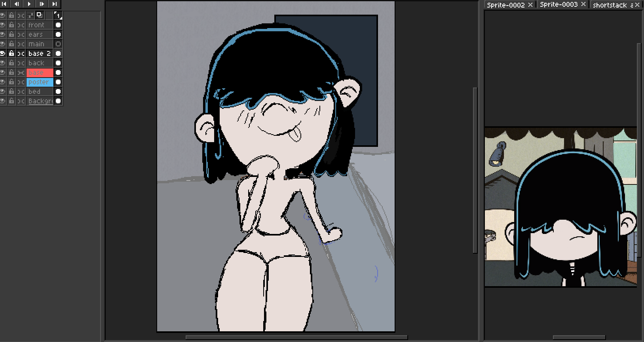Select the blue poster layer name
This screenshot has width=644, height=342.
click(40, 82)
